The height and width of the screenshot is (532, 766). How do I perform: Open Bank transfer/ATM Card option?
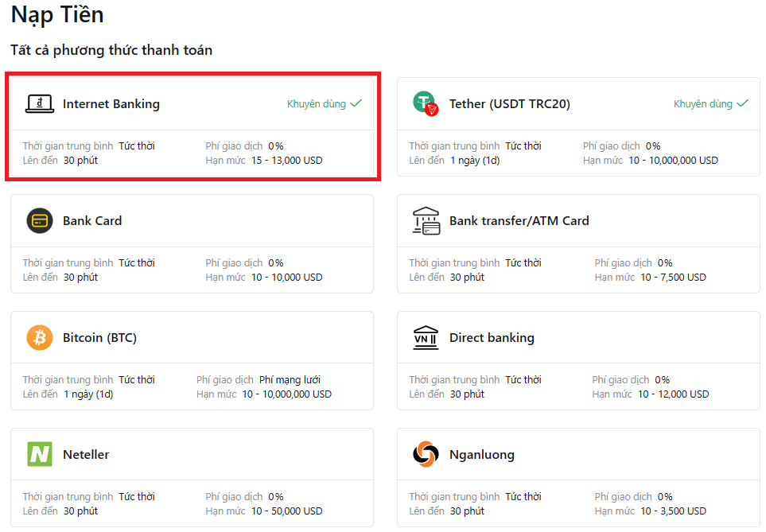[x=519, y=221]
